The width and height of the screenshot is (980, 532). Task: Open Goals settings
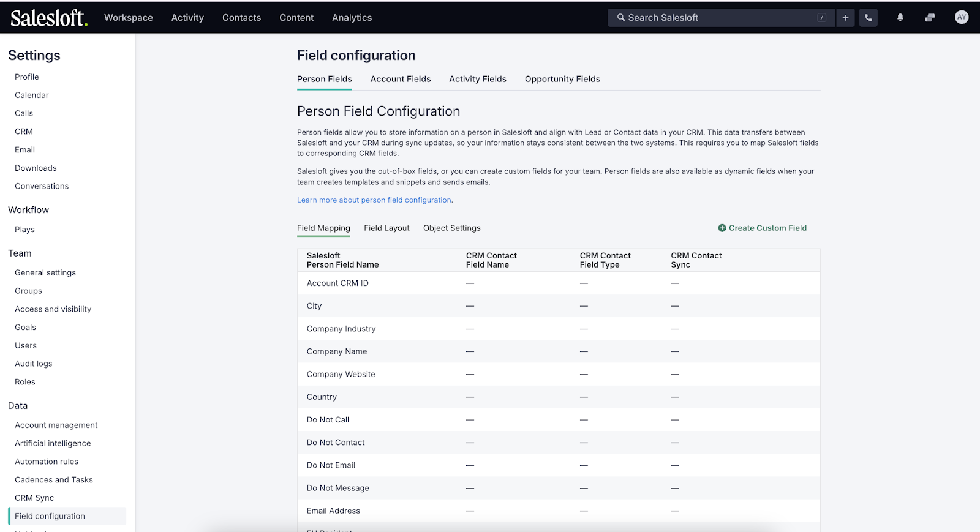25,328
